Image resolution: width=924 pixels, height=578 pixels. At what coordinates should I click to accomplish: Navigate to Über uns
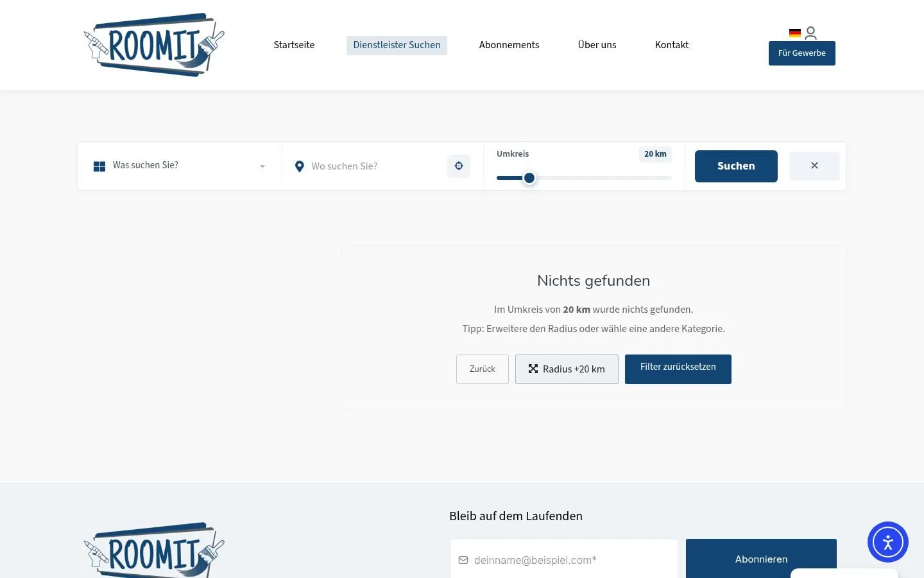click(597, 45)
